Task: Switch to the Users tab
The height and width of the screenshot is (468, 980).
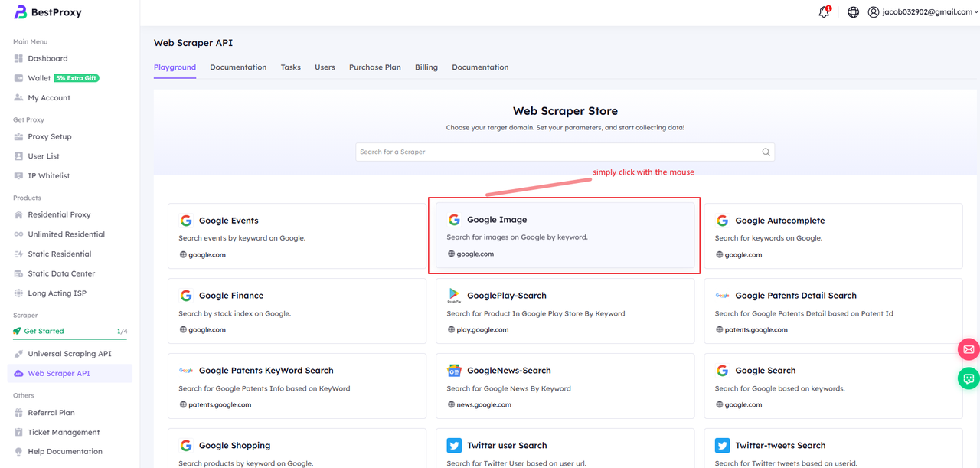Action: click(325, 67)
